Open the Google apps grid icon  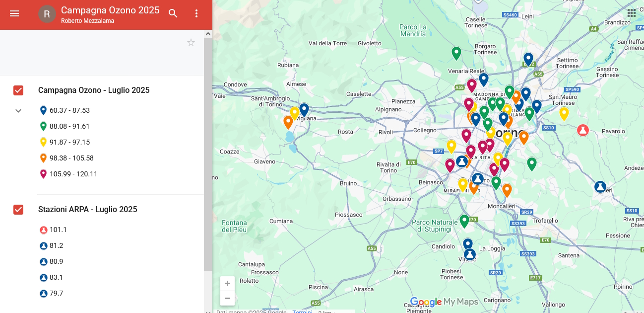(x=631, y=13)
